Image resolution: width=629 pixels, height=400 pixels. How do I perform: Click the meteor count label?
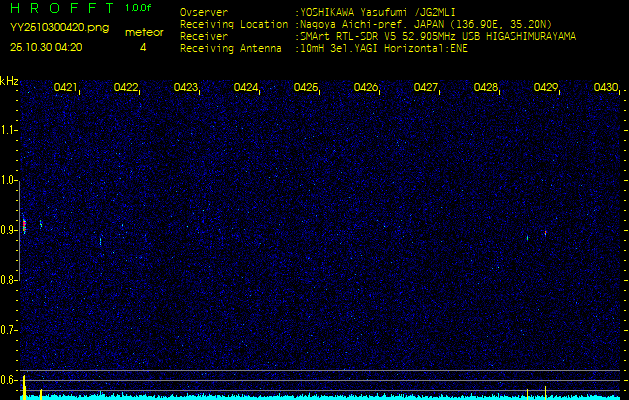click(144, 33)
